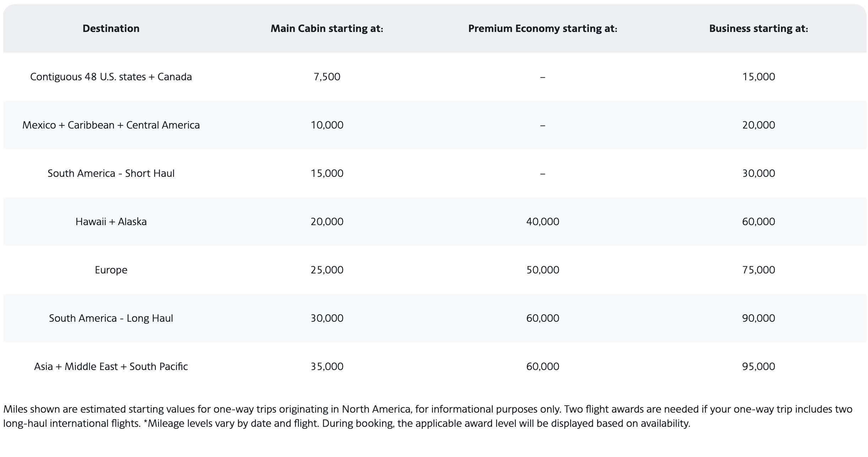Select Asia + Middle East + South Pacific
The height and width of the screenshot is (457, 868).
click(111, 366)
